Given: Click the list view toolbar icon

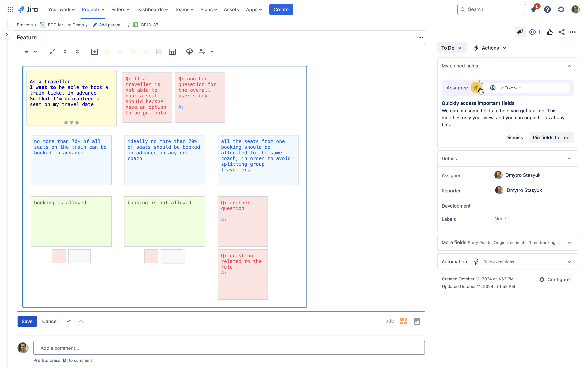Looking at the screenshot, I should [x=26, y=52].
